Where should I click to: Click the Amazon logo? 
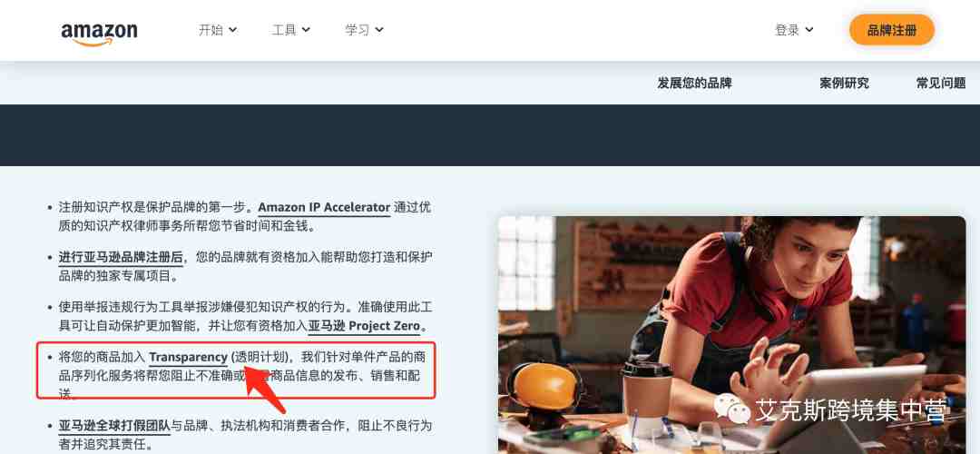pyautogui.click(x=100, y=34)
